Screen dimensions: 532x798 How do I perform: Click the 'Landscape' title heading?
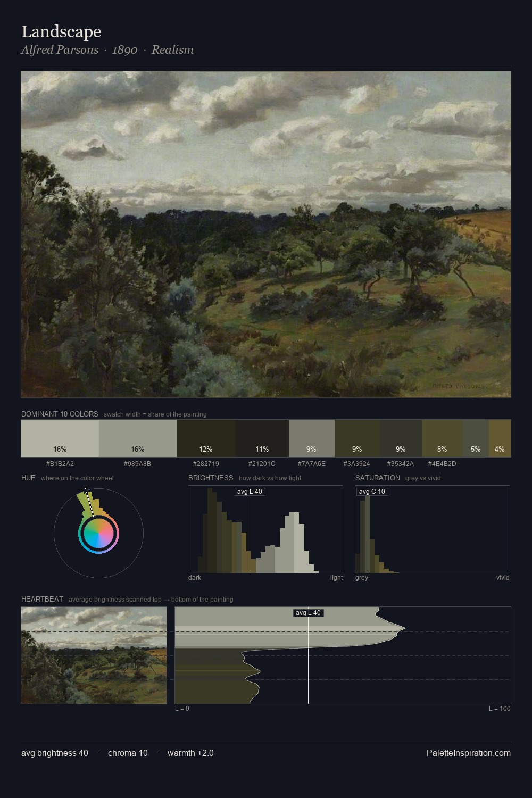coord(61,31)
